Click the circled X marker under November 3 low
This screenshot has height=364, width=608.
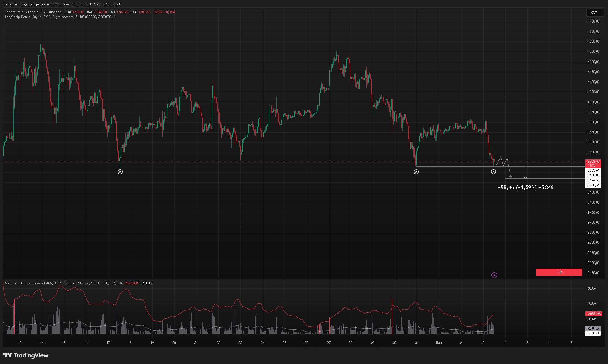(x=493, y=172)
